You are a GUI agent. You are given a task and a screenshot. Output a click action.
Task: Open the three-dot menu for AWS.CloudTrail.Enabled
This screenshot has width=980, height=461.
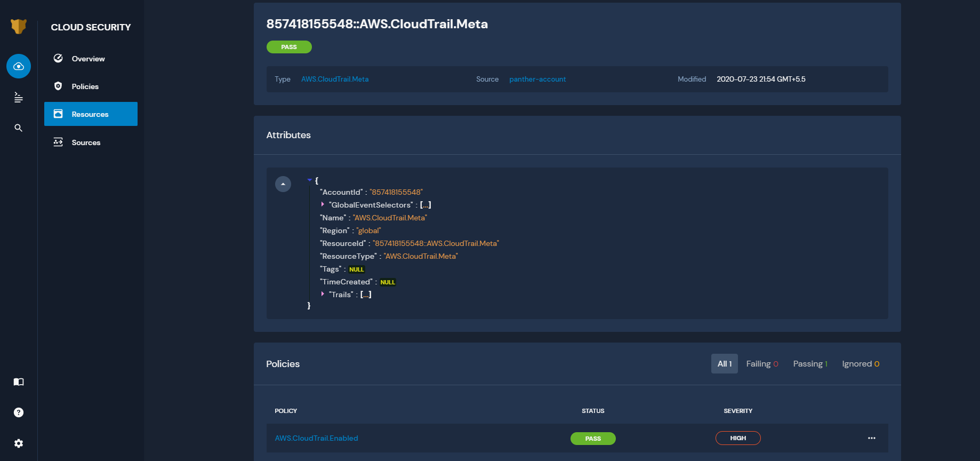click(872, 438)
